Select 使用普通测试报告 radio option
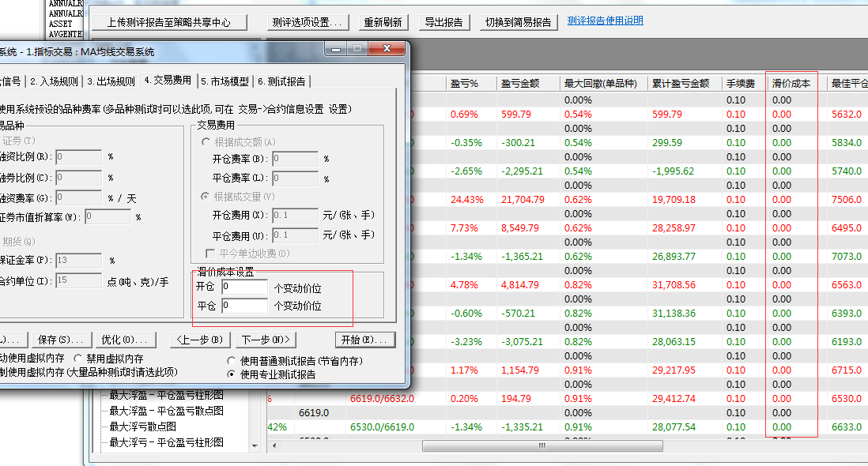 [232, 360]
